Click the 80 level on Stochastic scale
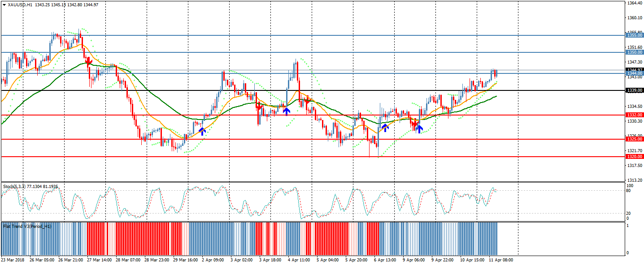 629,191
